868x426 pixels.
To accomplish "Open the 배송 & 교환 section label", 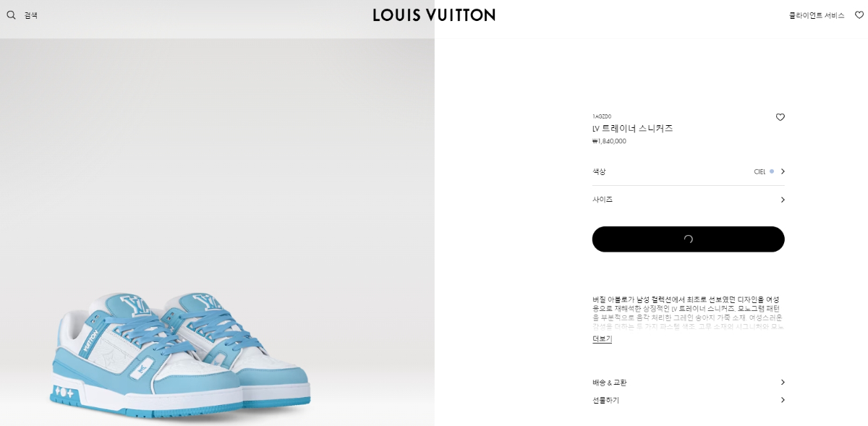I will (610, 383).
